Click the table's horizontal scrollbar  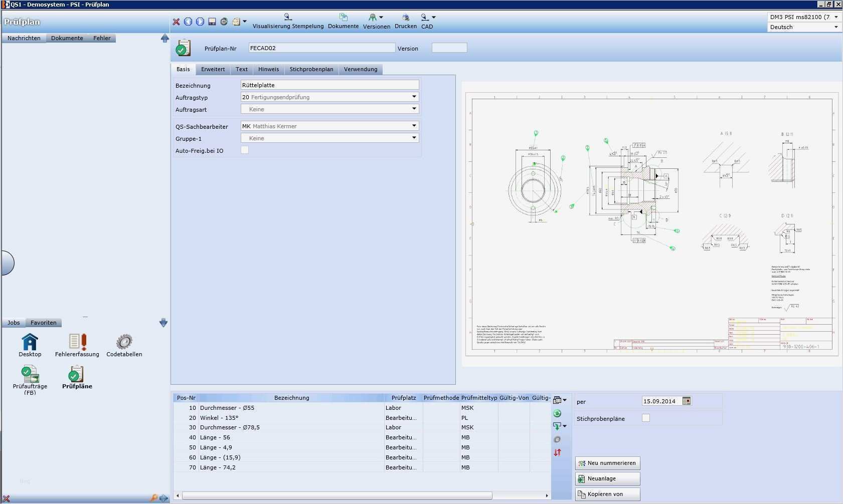coord(337,495)
